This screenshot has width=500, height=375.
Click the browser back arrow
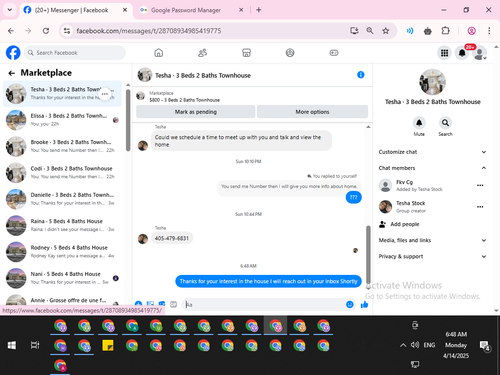coord(11,31)
